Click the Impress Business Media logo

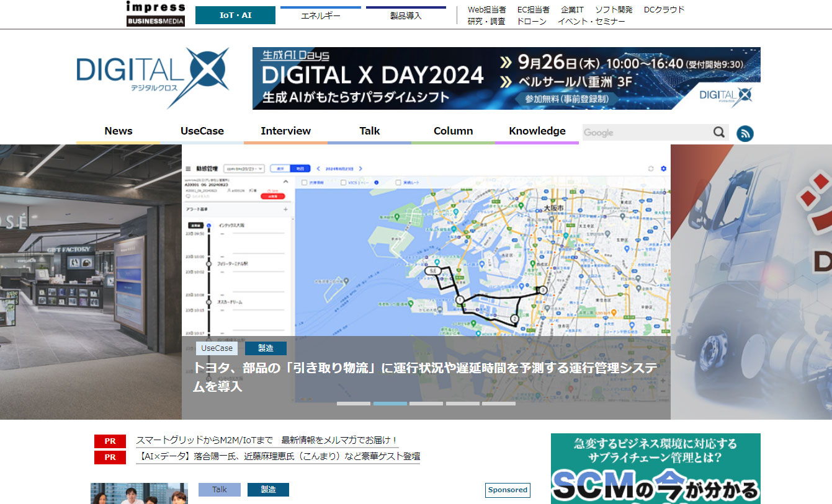point(155,14)
